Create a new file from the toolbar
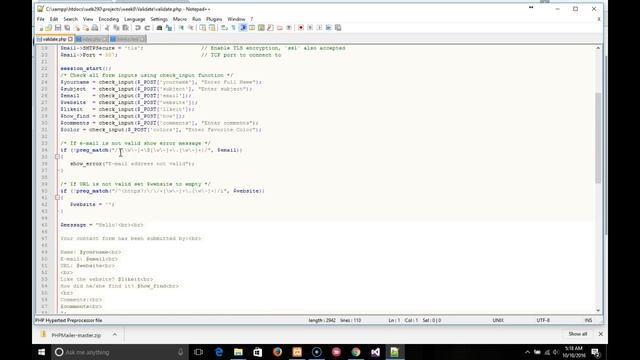The image size is (640, 360). (41, 28)
